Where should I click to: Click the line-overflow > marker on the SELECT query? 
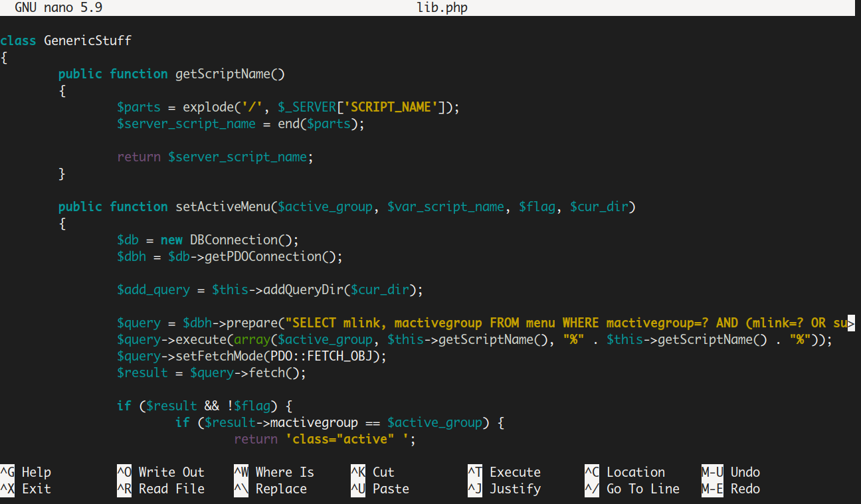[x=852, y=323]
